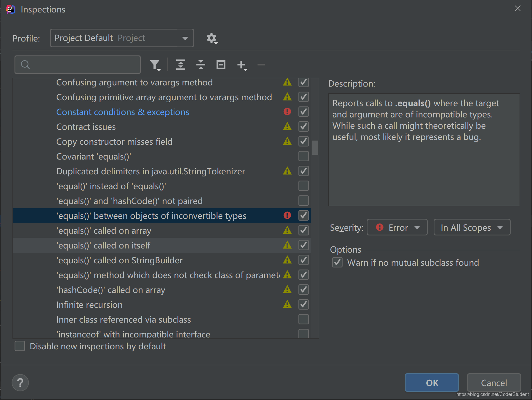532x400 pixels.
Task: Click warning icon for Confusing primitive array argument
Action: coord(287,97)
